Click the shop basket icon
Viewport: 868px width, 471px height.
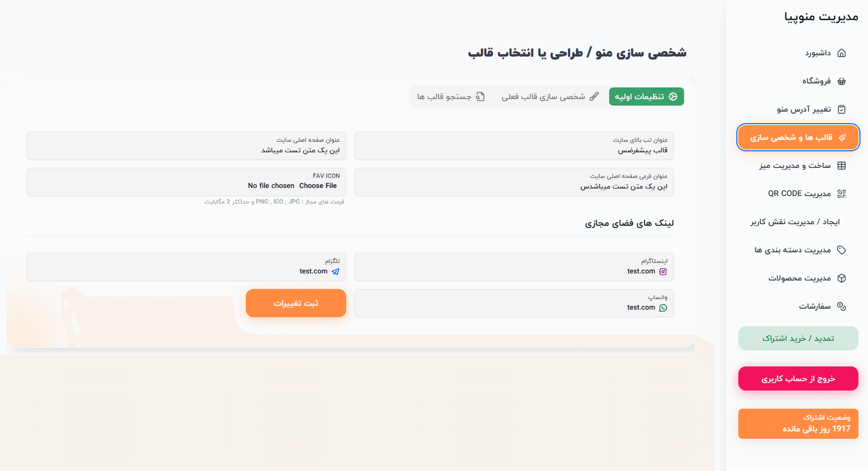click(x=842, y=81)
